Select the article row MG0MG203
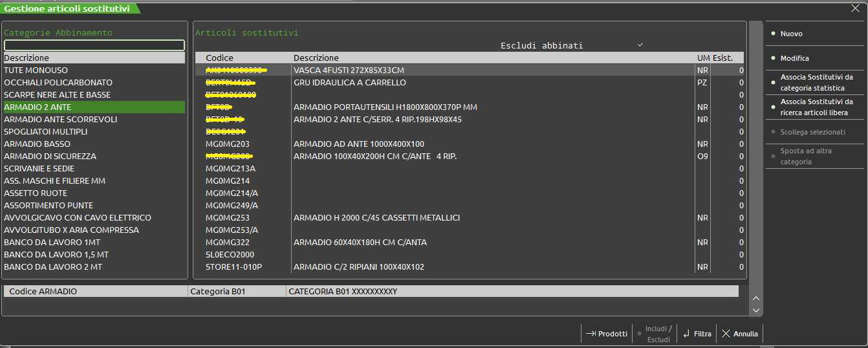Screen dimensions: 868x348 [x=227, y=144]
